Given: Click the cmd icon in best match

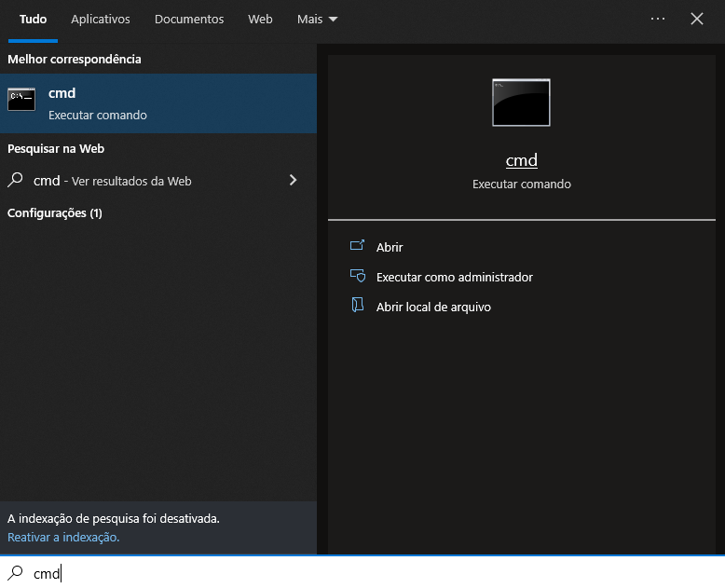Looking at the screenshot, I should 21,99.
